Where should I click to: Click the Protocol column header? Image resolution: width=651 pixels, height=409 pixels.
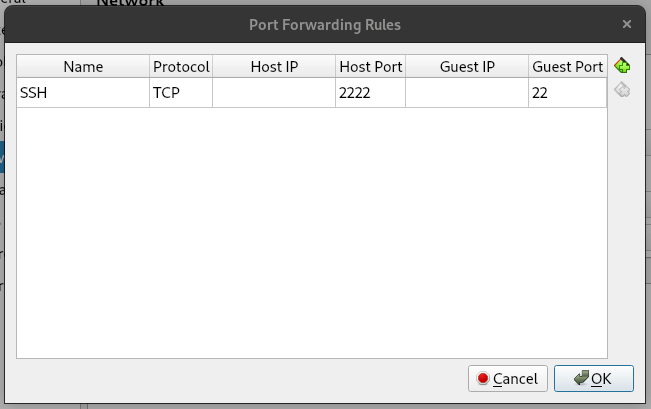[x=181, y=67]
